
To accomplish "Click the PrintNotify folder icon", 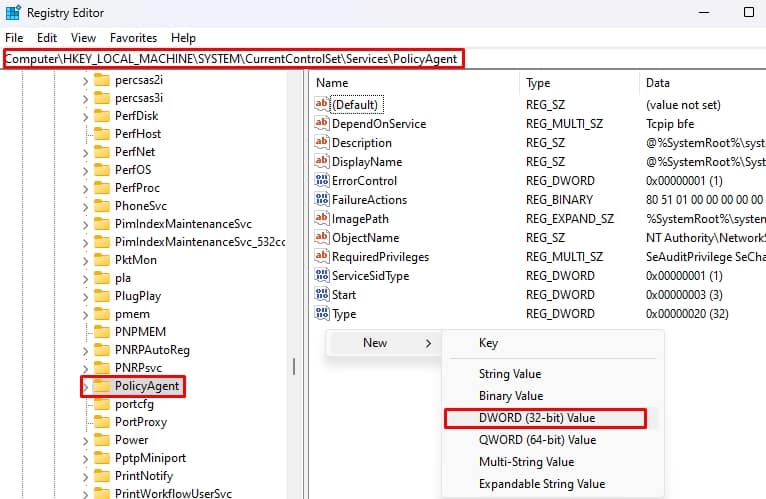I will pos(102,476).
